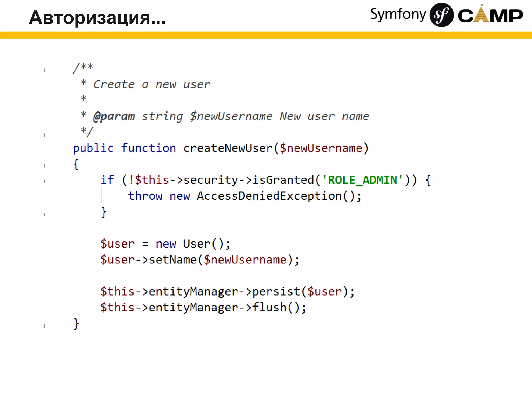Screen dimensions: 532x399
Task: Click the flush method call
Action: tap(269, 308)
